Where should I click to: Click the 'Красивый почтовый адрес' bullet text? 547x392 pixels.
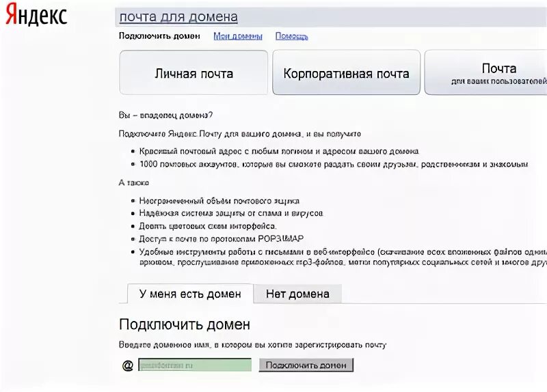point(279,151)
